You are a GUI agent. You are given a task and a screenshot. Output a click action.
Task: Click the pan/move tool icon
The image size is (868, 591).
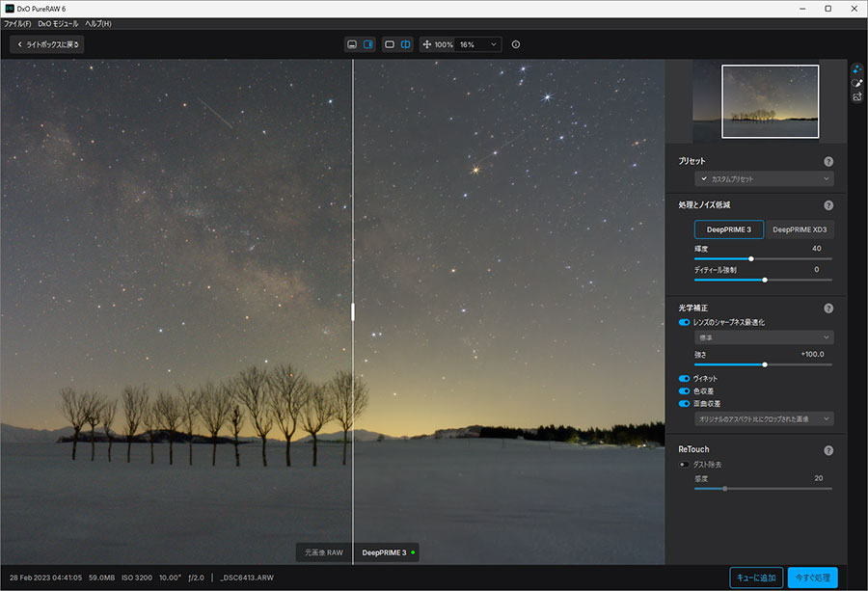428,43
